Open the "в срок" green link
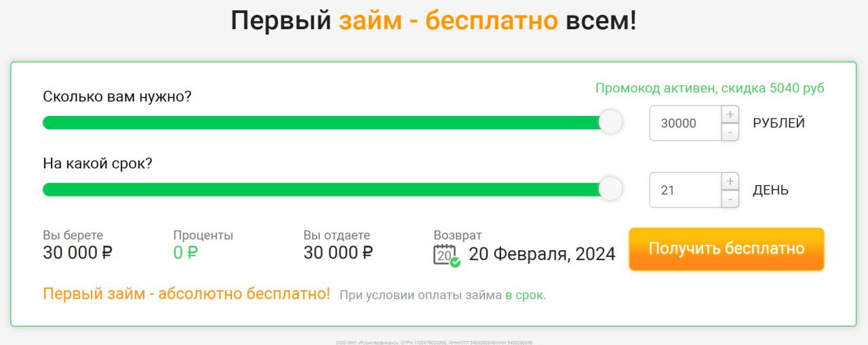 click(524, 295)
